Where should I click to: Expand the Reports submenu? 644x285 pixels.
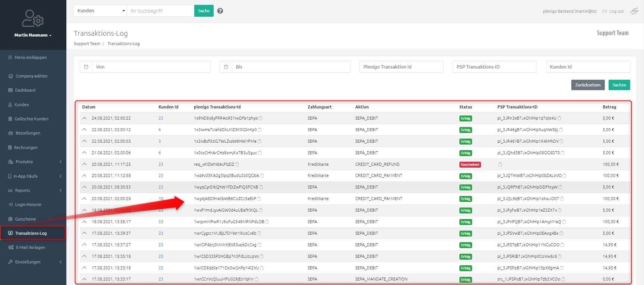click(60, 190)
